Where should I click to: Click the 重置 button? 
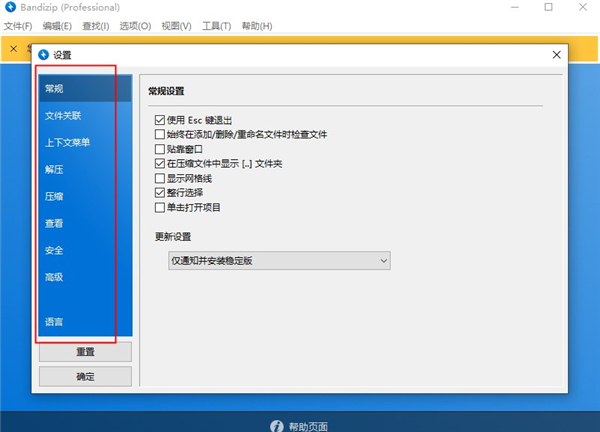(x=85, y=352)
